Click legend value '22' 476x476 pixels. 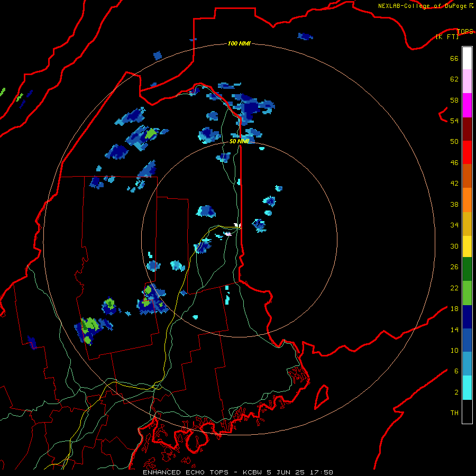click(x=454, y=288)
